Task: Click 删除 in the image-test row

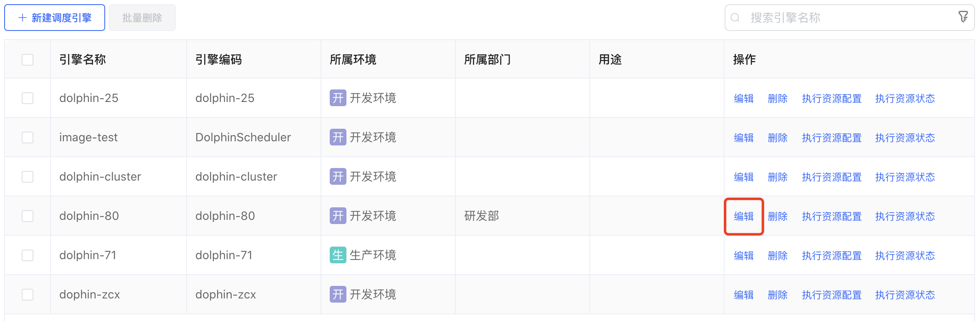Action: tap(778, 138)
